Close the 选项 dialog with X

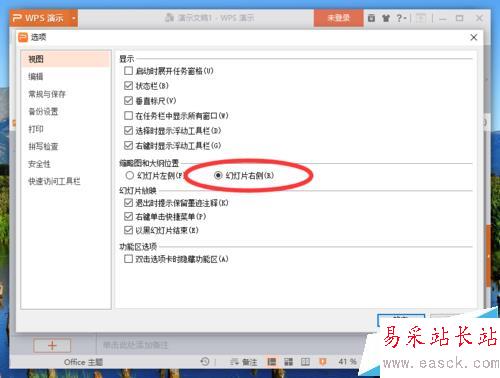point(474,37)
